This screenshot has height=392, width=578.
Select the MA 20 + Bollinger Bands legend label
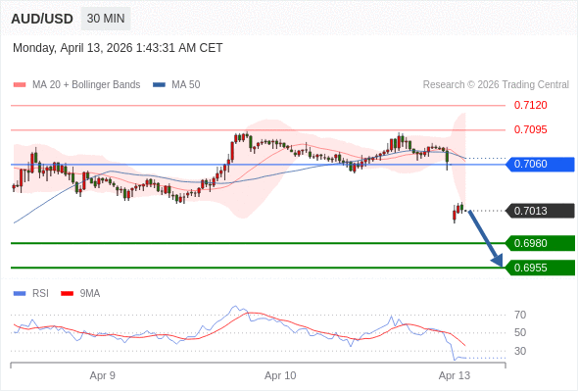tap(86, 85)
